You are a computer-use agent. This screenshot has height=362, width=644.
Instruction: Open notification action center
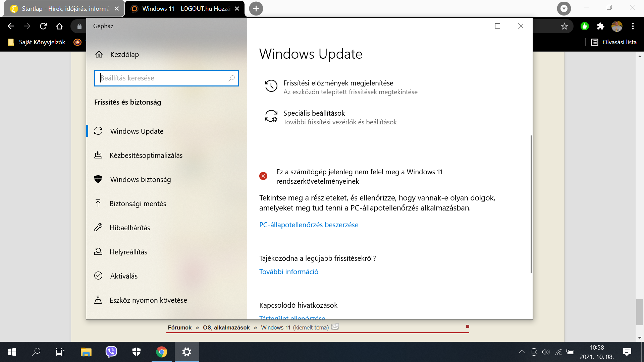tap(627, 352)
